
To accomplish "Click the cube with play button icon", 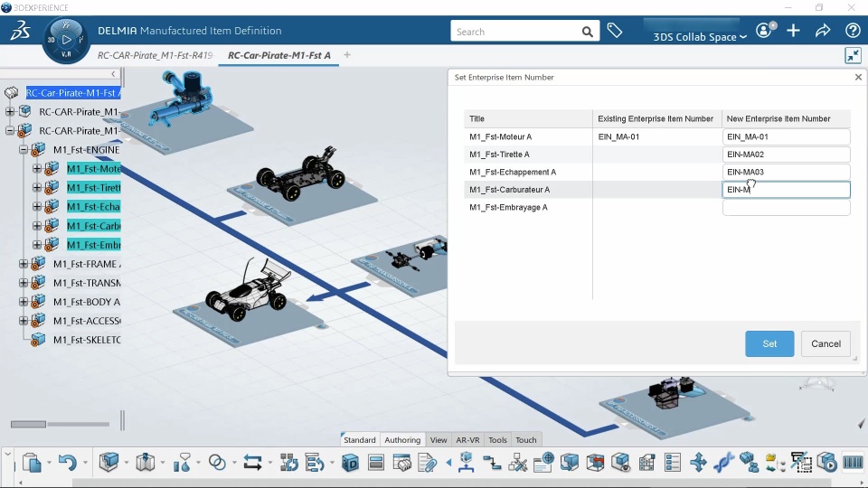I will [827, 462].
